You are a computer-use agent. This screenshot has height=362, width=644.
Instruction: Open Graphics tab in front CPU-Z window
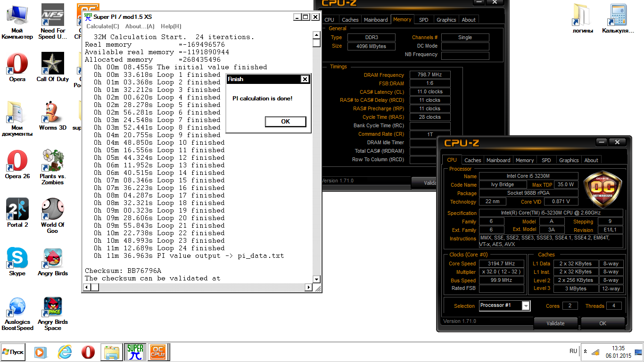(569, 160)
